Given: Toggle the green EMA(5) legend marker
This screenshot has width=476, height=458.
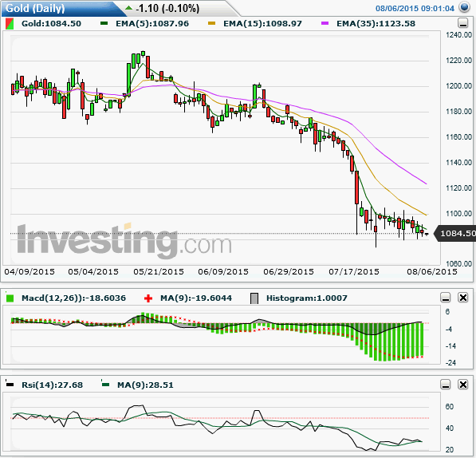Looking at the screenshot, I should 104,23.
